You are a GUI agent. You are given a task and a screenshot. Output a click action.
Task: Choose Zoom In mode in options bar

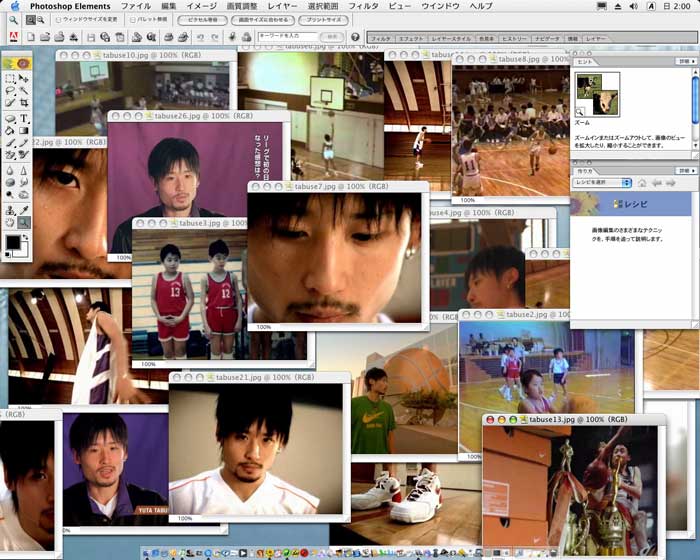click(30, 20)
